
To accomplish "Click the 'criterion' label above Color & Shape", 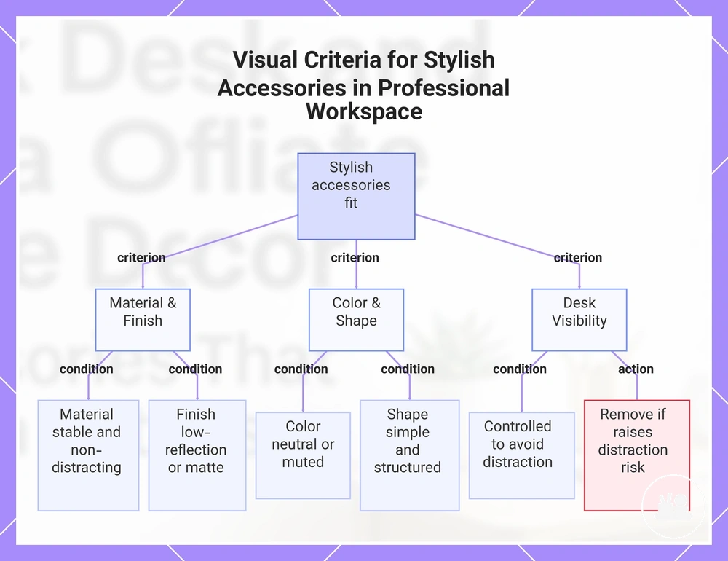I will point(355,257).
